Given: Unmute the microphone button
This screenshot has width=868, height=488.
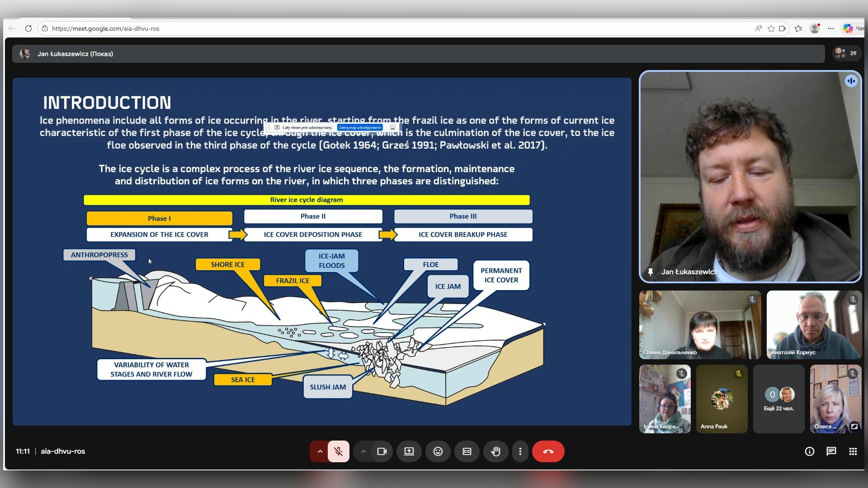Looking at the screenshot, I should pos(338,451).
